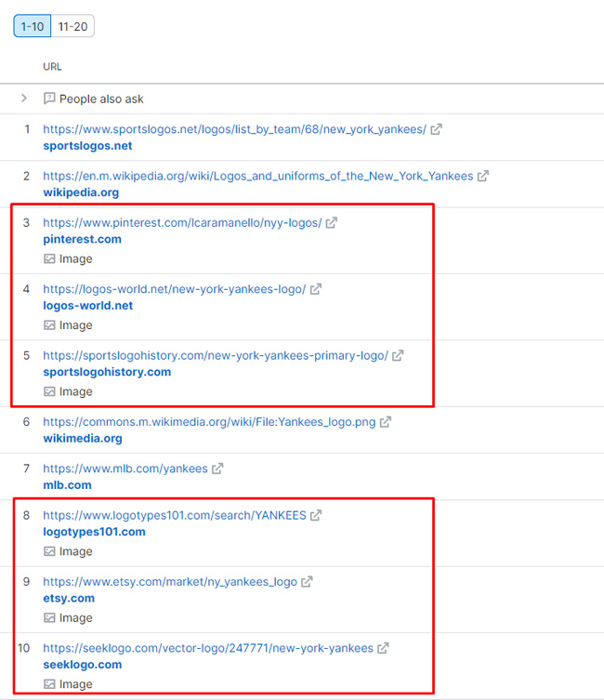This screenshot has width=604, height=700.
Task: Click the mlb.com domain link
Action: [67, 485]
